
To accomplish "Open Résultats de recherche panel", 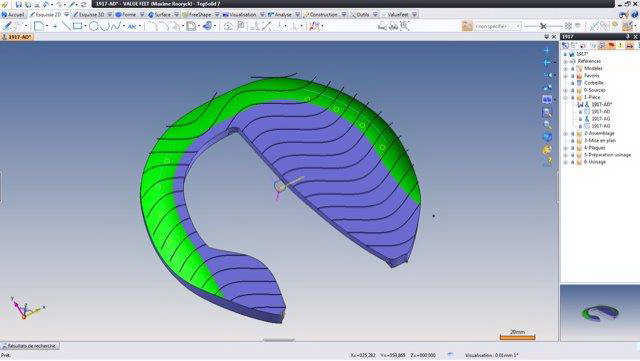I will pyautogui.click(x=30, y=346).
